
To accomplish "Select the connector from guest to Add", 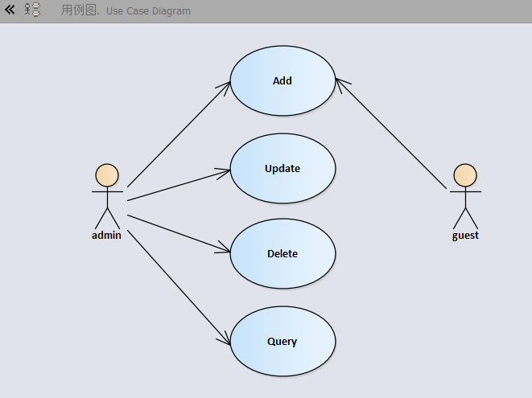I will pos(391,134).
